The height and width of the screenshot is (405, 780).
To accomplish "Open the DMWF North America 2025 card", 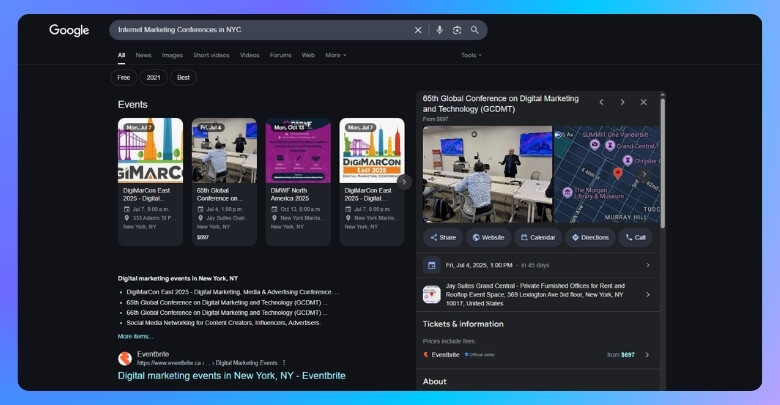I will tap(298, 182).
